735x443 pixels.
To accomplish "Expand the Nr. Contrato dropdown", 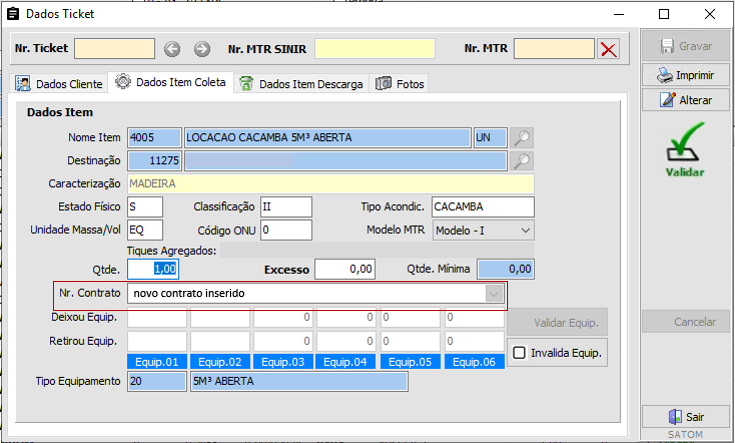I will click(493, 294).
